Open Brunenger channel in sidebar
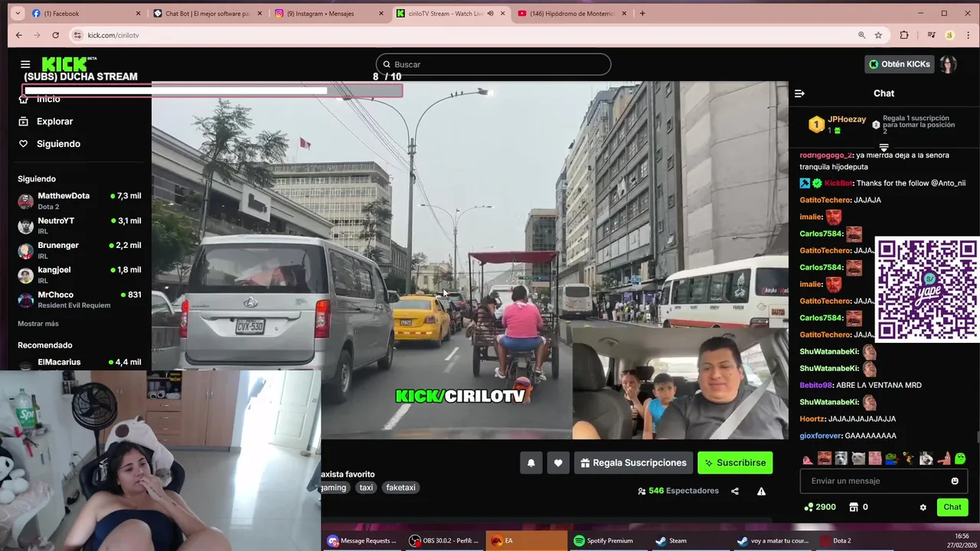The width and height of the screenshot is (980, 551). click(x=80, y=249)
